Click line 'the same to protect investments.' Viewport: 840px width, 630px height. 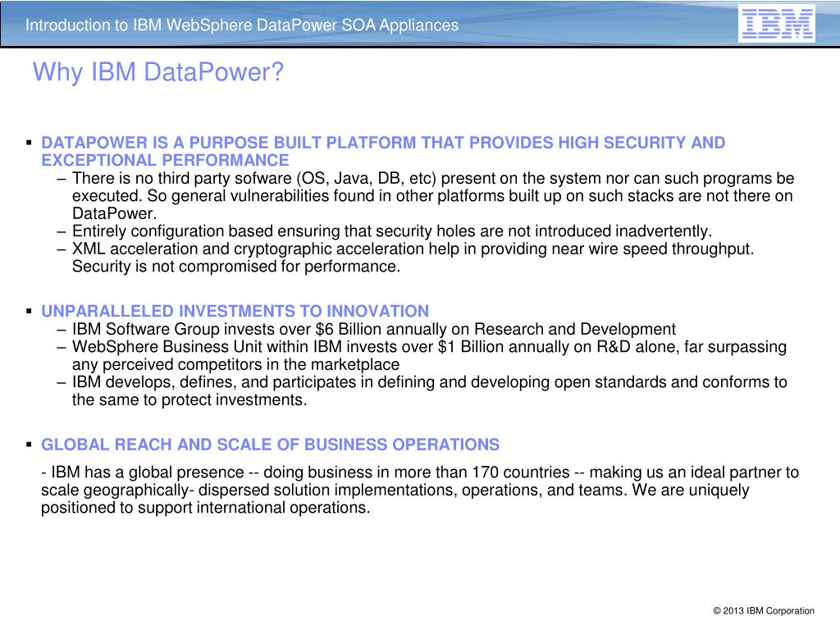coord(189,399)
